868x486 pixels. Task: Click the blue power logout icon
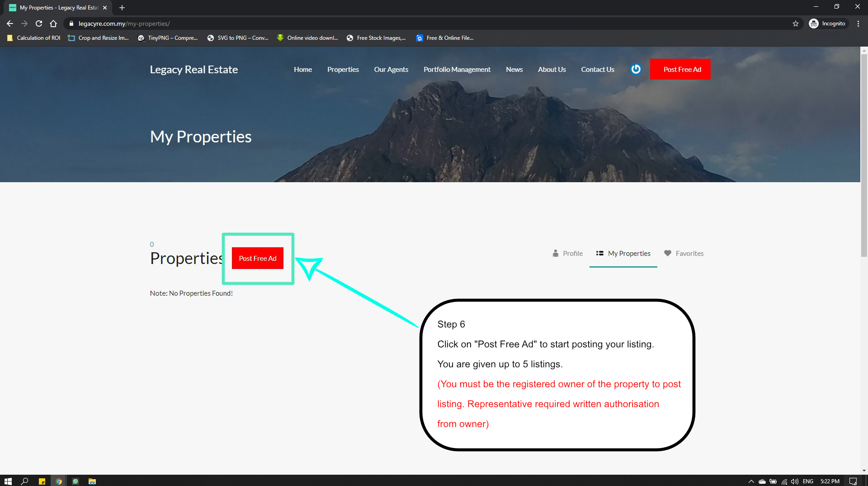[636, 69]
